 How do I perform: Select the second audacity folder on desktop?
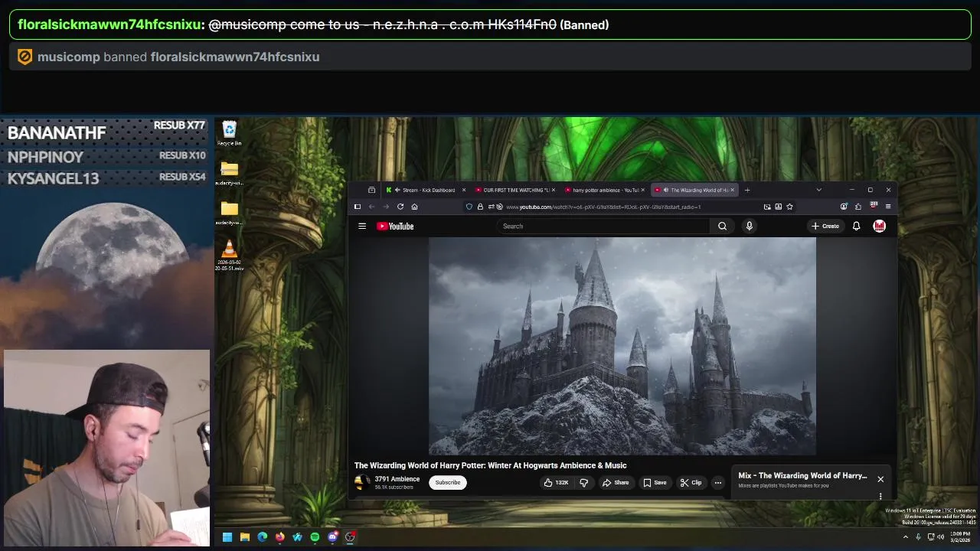(229, 214)
